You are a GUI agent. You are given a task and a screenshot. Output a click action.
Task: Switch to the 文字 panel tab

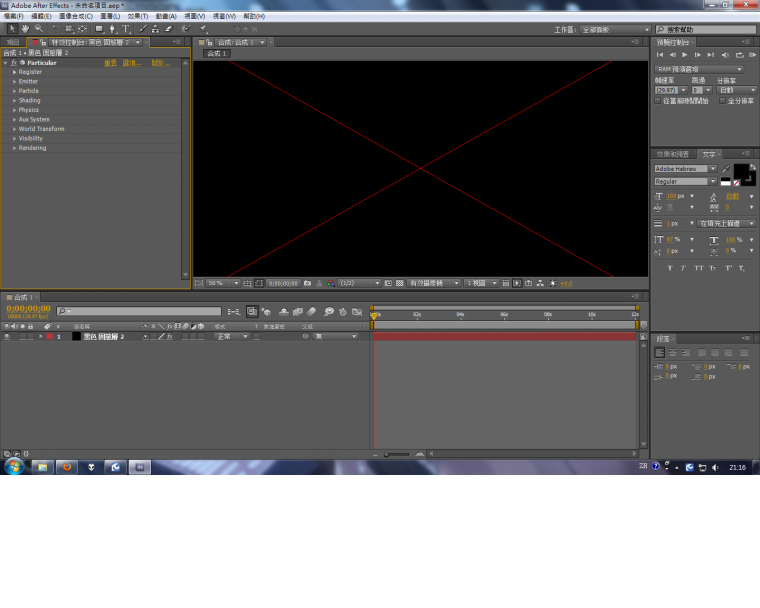pos(708,154)
